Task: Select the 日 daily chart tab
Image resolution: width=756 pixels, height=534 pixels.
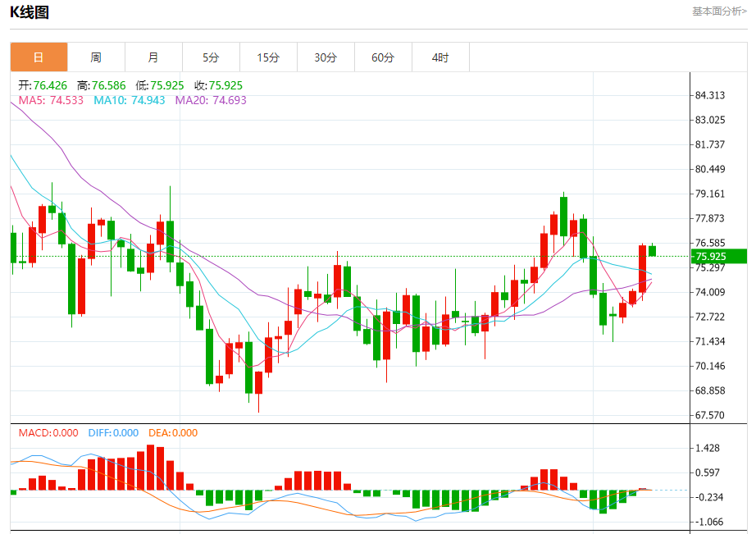Action: [39, 57]
